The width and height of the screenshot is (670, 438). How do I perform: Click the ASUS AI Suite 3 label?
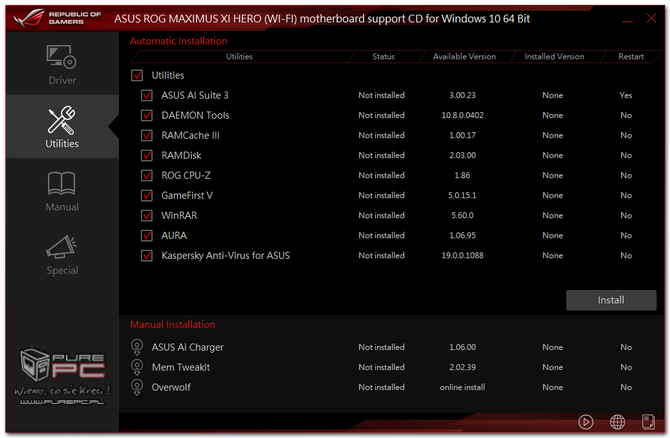coord(195,95)
